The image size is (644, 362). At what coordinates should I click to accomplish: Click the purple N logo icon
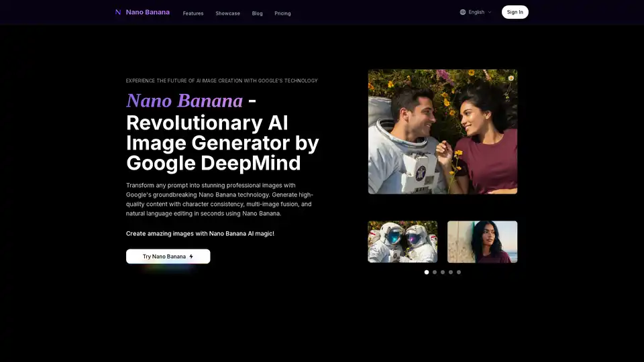click(x=118, y=12)
